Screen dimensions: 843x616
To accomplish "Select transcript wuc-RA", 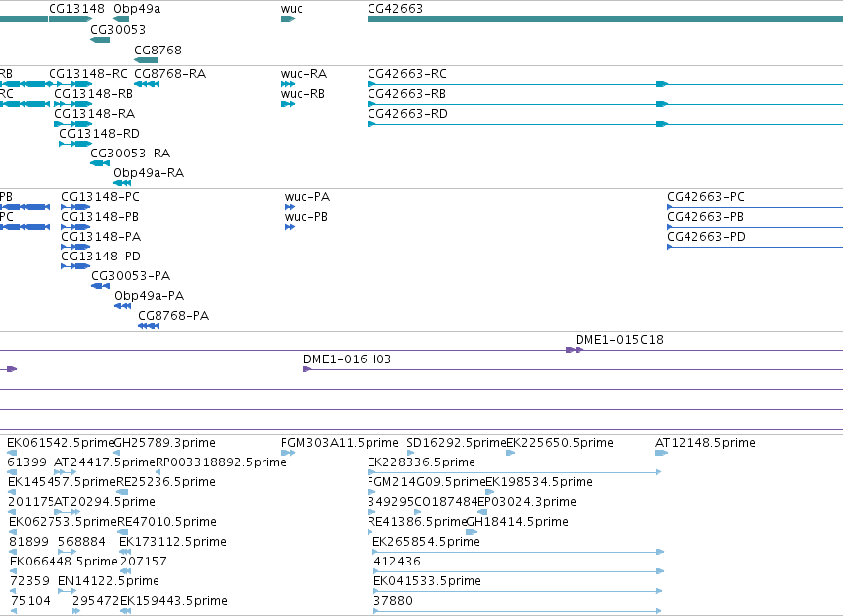I will [x=304, y=73].
